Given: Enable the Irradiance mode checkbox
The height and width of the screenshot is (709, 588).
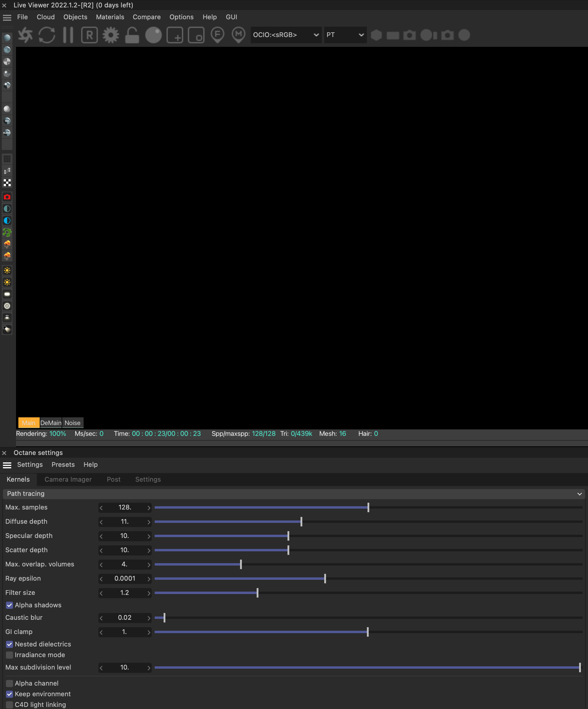Looking at the screenshot, I should coord(9,655).
